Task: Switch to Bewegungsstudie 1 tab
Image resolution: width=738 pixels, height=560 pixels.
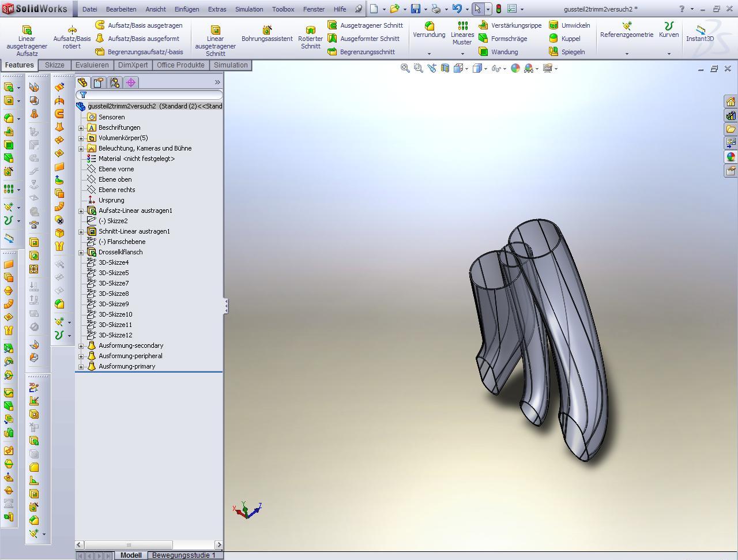Action: click(183, 555)
